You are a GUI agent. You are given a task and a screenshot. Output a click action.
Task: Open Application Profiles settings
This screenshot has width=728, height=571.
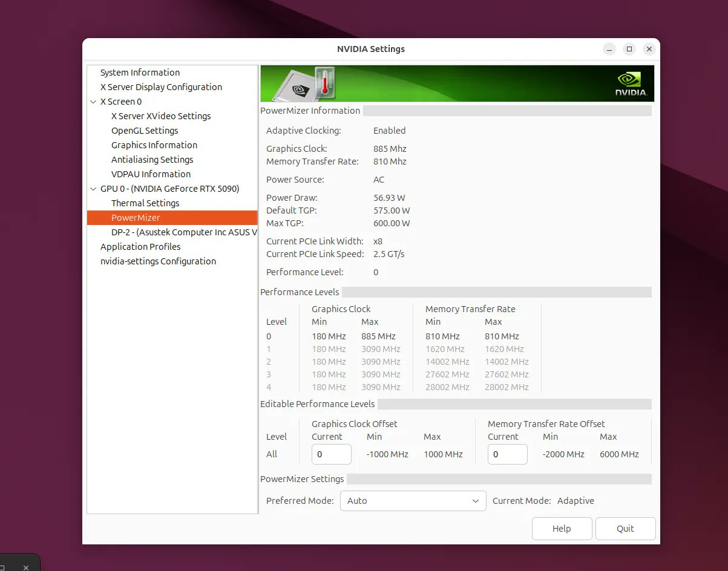point(140,246)
